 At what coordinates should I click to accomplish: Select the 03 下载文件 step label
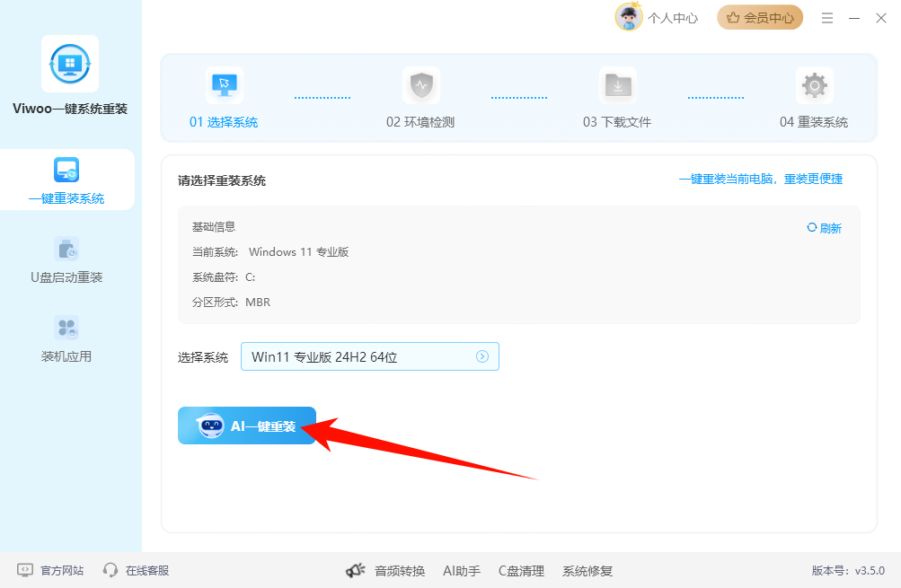click(x=617, y=122)
